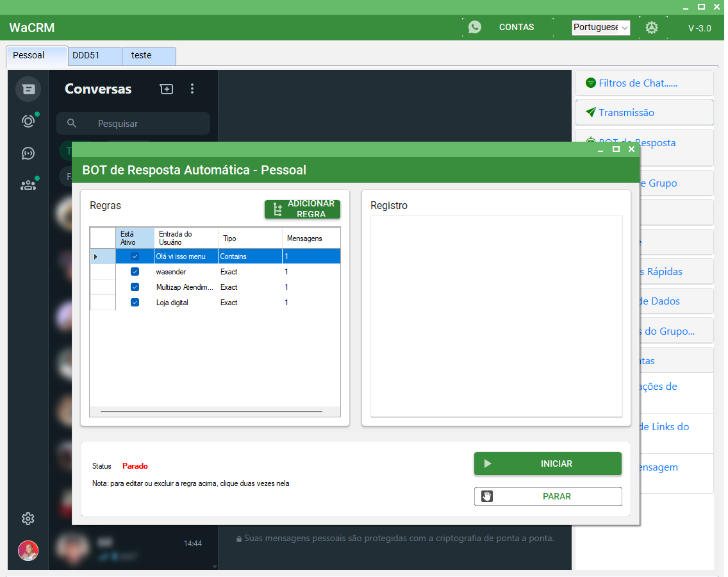Click the WhatsApp icon in header
This screenshot has height=577, width=728.
point(474,28)
